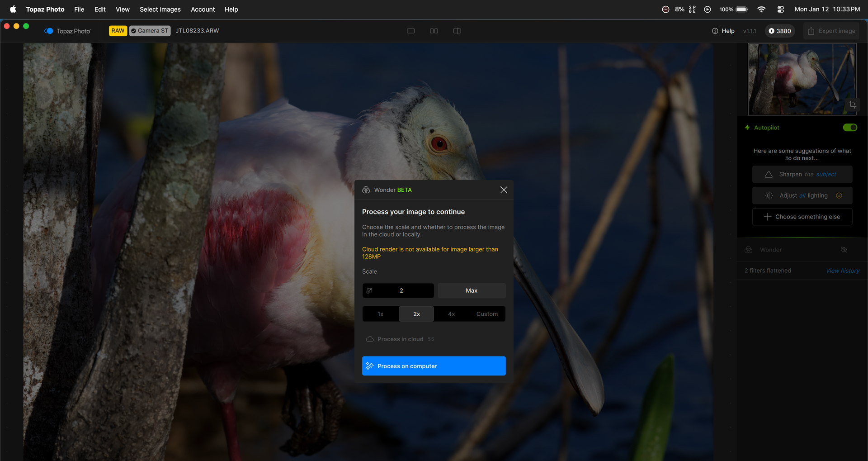Open the Account menu
The width and height of the screenshot is (868, 461).
click(x=203, y=9)
